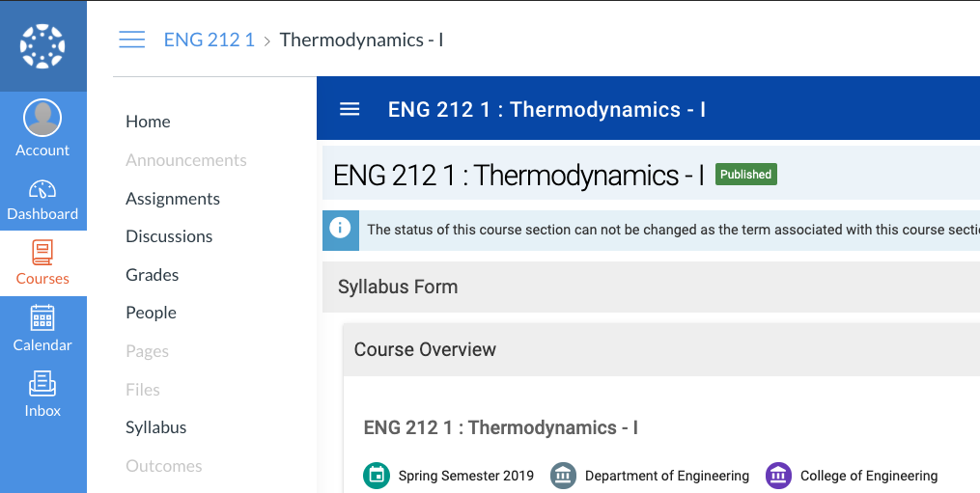Screen dimensions: 980x493
Task: Click the ENG 212 1 breadcrumb link
Action: (210, 40)
